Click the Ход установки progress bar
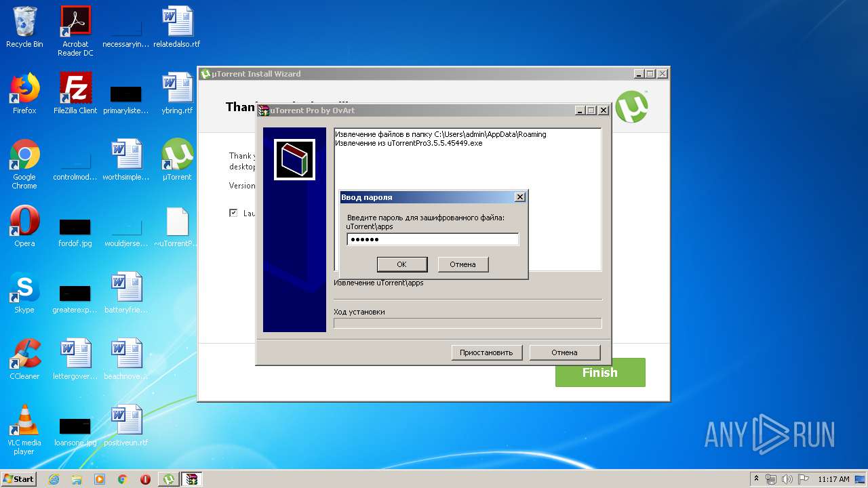 click(468, 323)
